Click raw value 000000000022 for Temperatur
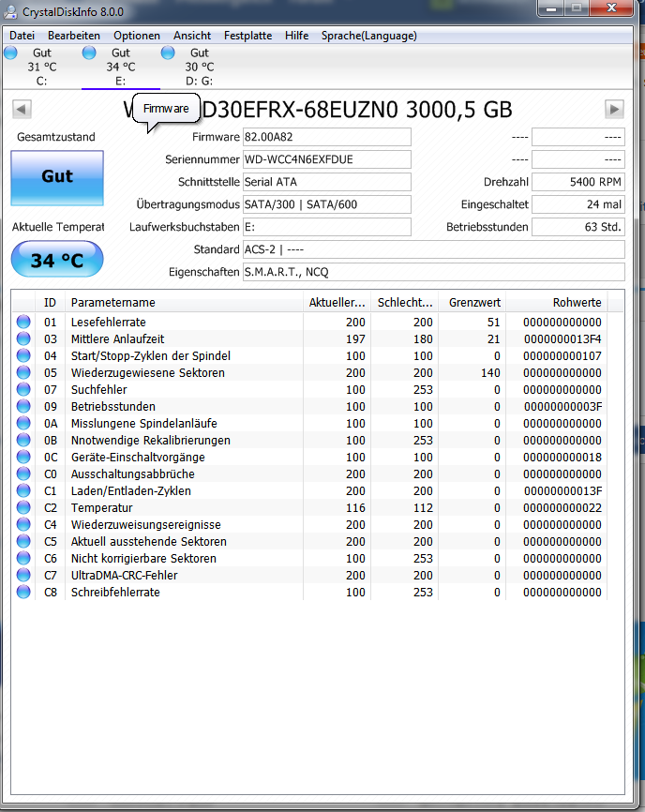 coord(562,508)
